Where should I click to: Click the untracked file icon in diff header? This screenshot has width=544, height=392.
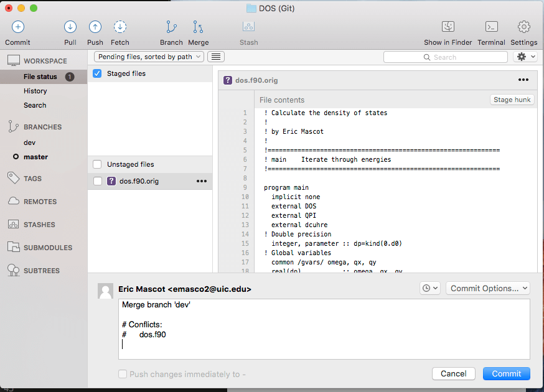coord(228,80)
